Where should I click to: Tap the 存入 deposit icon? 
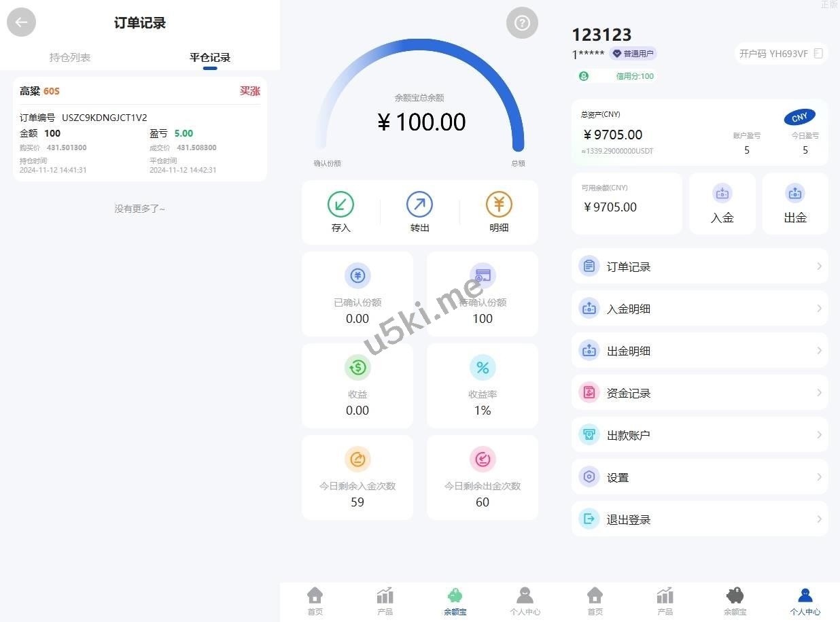(340, 204)
